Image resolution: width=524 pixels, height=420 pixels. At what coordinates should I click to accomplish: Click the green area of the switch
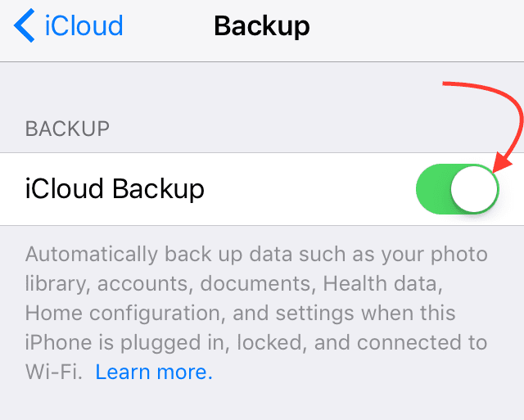pos(433,189)
